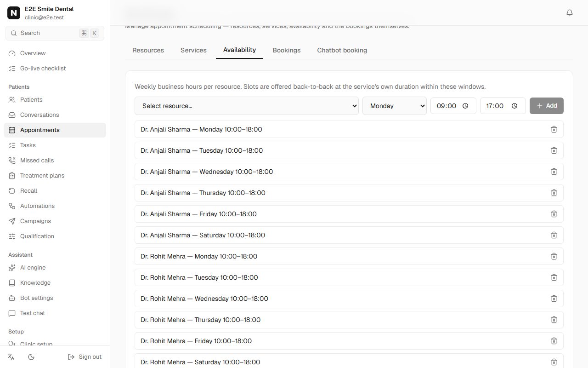Select the Availability tab
Screen dimensions: 588x368
click(239, 50)
